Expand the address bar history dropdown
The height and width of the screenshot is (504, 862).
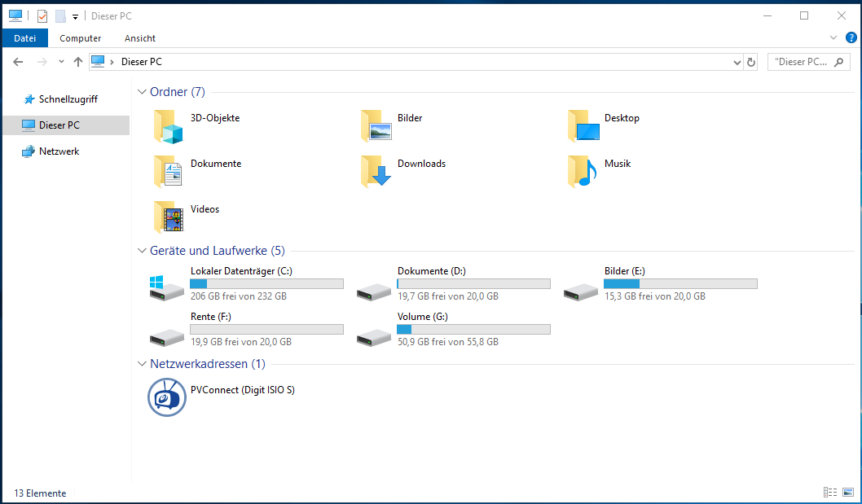[737, 62]
